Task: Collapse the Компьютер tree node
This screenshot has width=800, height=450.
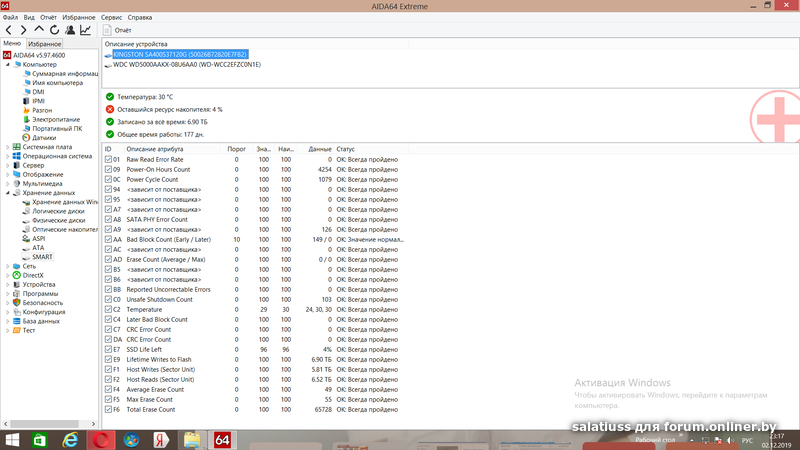Action: (8, 65)
